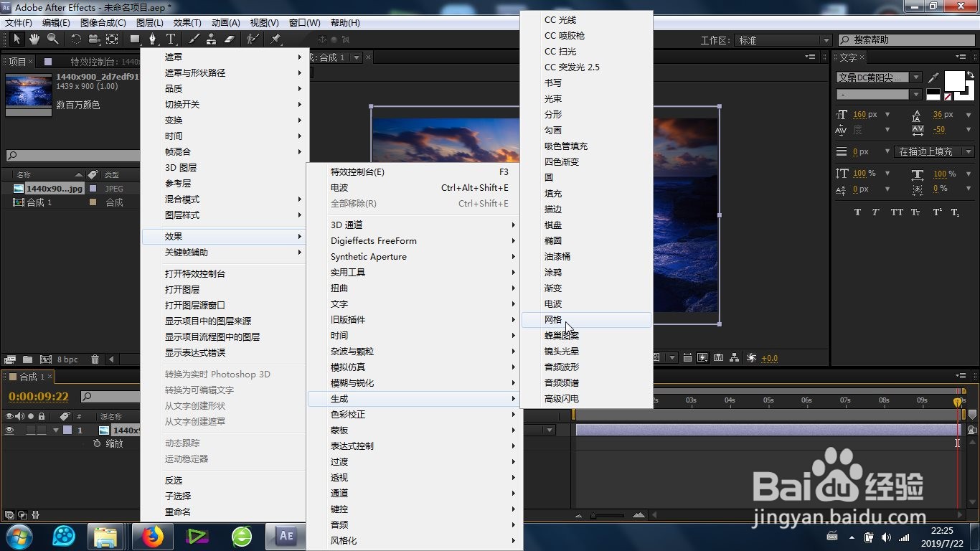This screenshot has width=980, height=551.
Task: Toggle the transfer modes pane button
Action: coord(22,515)
